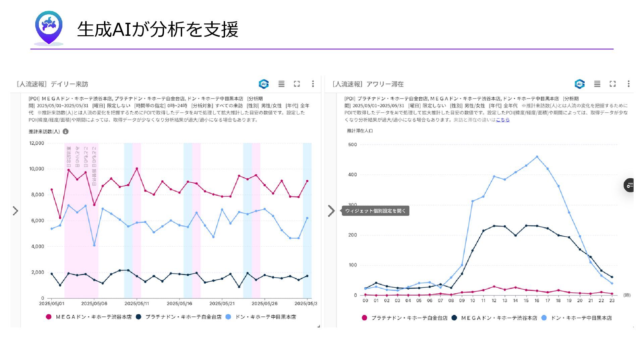644x362 pixels.
Task: Click info icon beside 推計来訪数(人)
Action: [x=66, y=131]
